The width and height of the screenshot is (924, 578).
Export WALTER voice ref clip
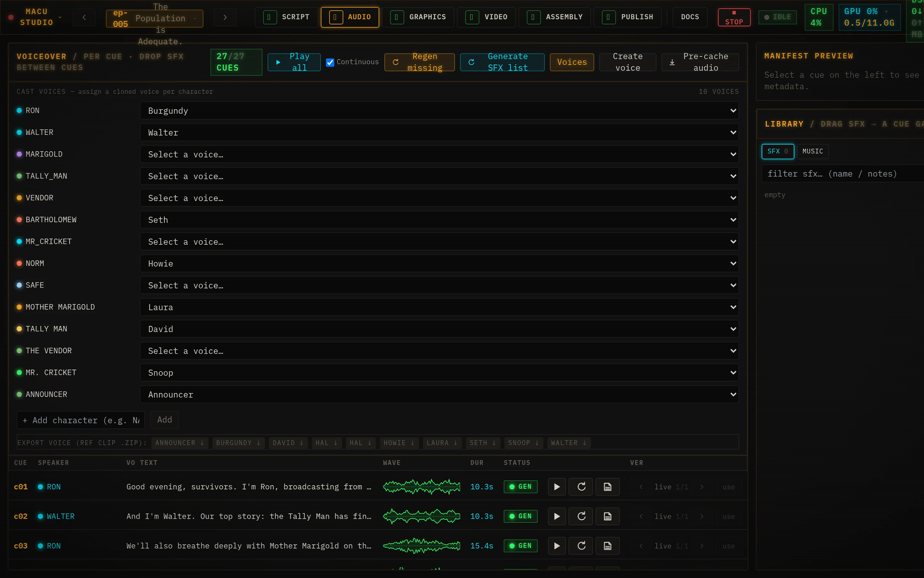pos(569,443)
